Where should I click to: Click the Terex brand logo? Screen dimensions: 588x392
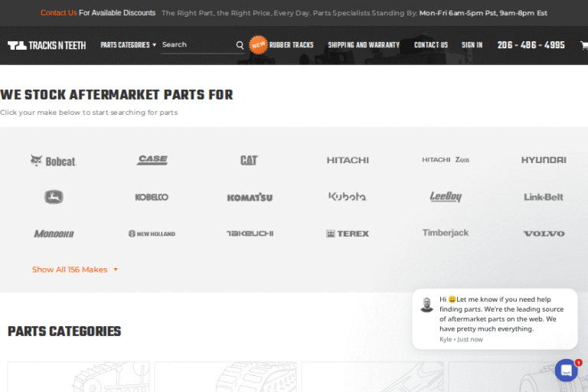[x=348, y=234]
